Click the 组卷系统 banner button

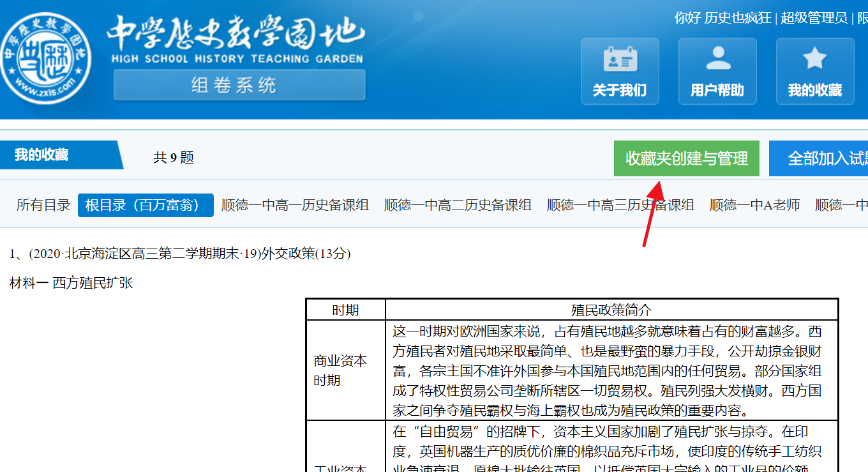point(239,85)
